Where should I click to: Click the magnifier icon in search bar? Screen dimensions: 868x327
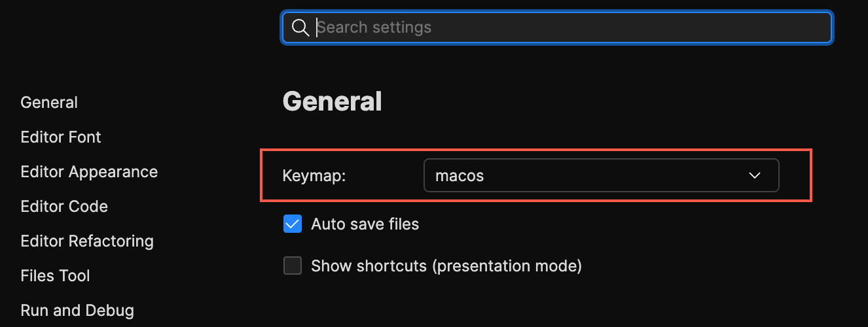click(300, 27)
